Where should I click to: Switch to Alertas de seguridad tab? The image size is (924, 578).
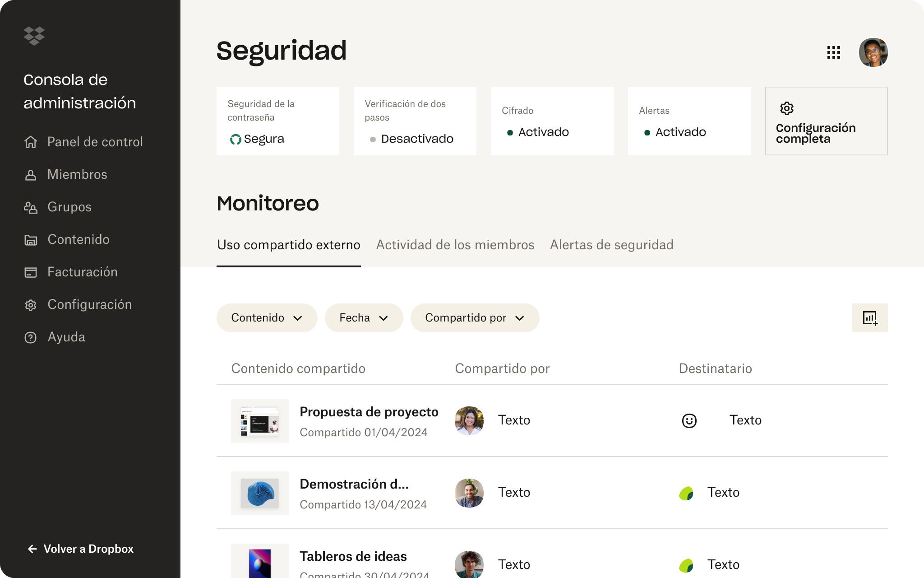pyautogui.click(x=612, y=245)
